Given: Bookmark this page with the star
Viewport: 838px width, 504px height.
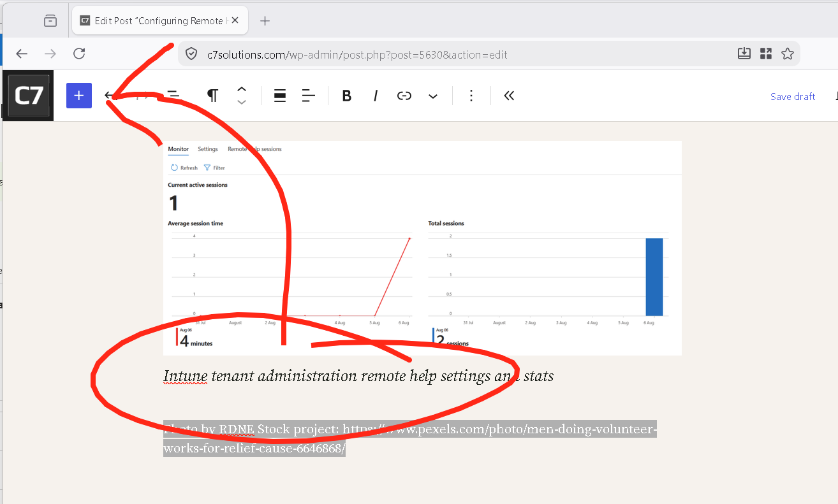Looking at the screenshot, I should click(788, 54).
